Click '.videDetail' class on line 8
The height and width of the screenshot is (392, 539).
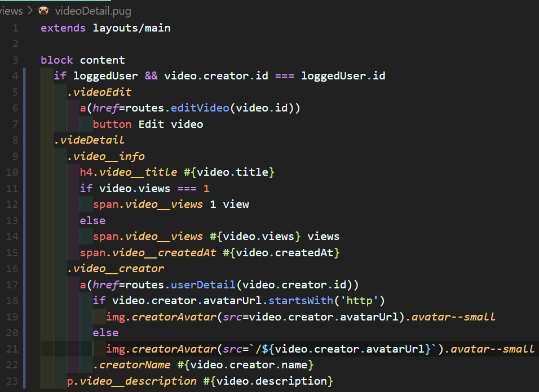[x=89, y=140]
